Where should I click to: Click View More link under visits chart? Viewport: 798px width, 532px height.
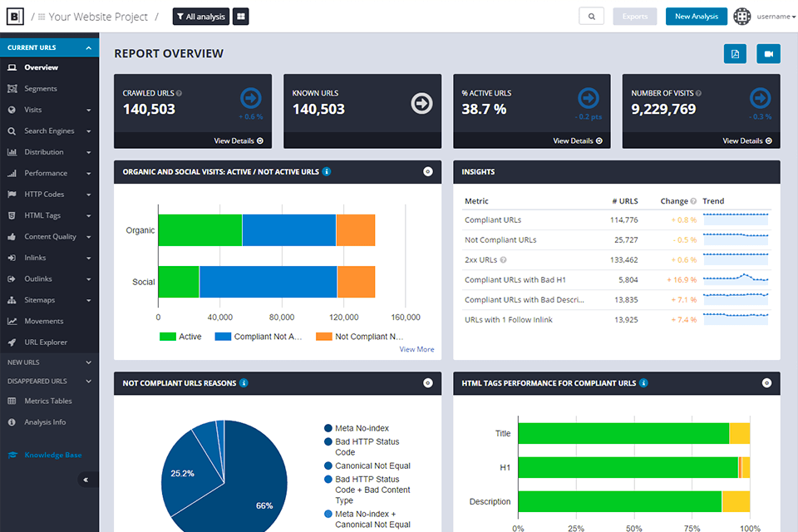tap(416, 349)
